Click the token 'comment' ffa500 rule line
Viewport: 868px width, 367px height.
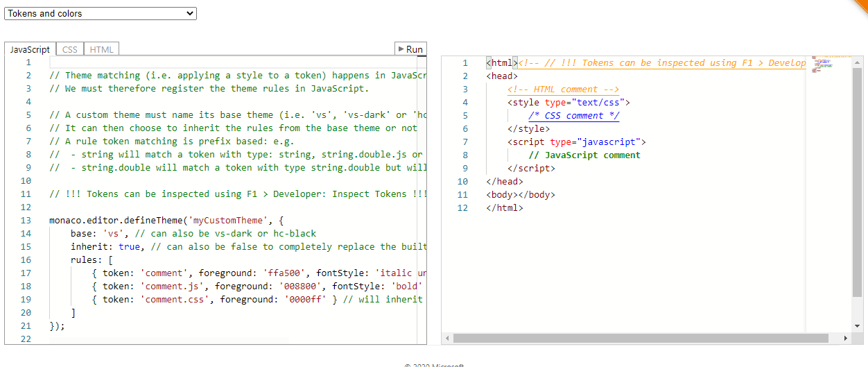point(259,273)
